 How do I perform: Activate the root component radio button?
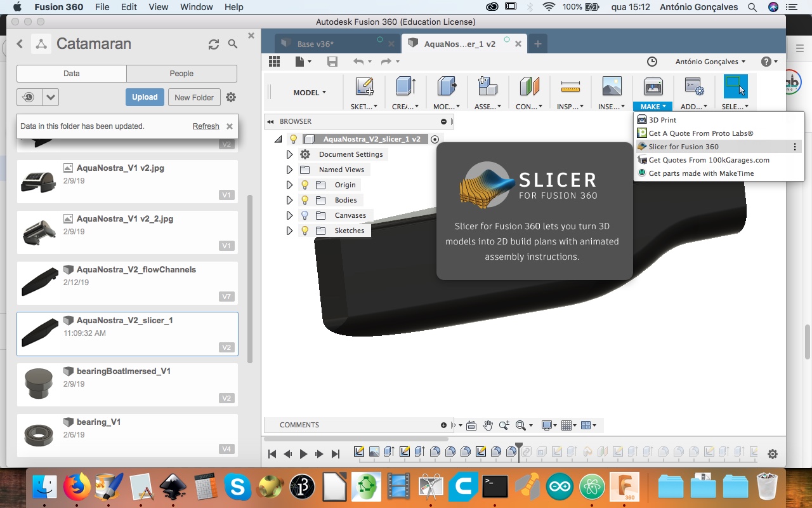435,139
